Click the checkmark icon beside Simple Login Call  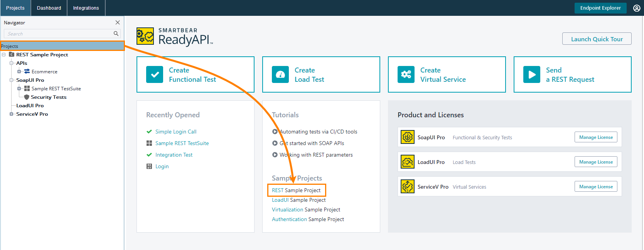click(x=149, y=132)
